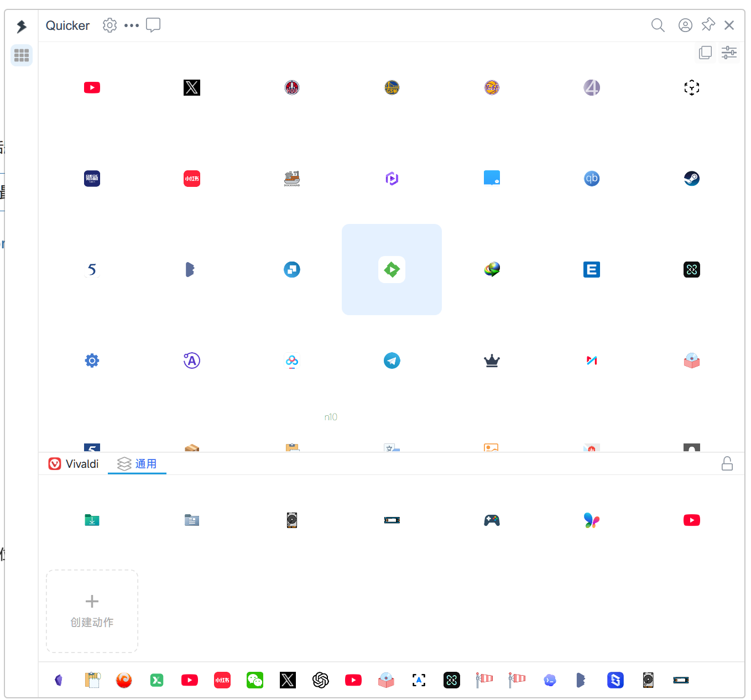751x700 pixels.
Task: Close the Quicker panel
Action: coord(729,25)
